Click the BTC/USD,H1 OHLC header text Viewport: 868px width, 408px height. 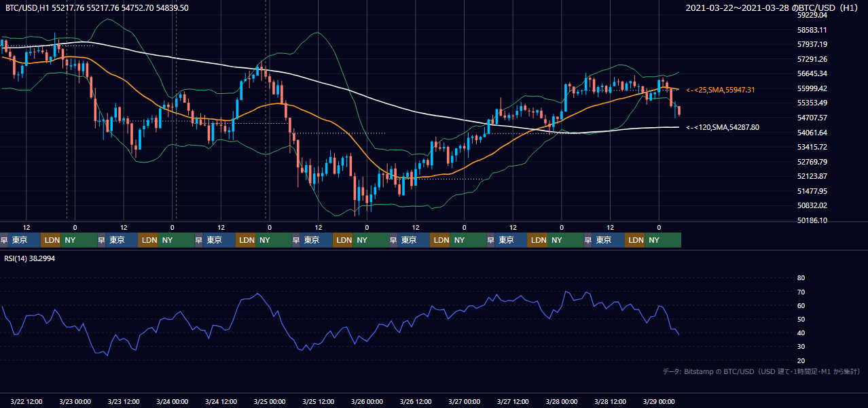point(97,7)
